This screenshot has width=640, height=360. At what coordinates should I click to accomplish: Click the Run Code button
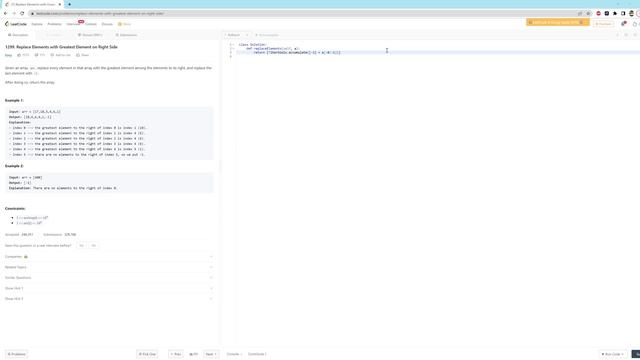tap(613, 354)
